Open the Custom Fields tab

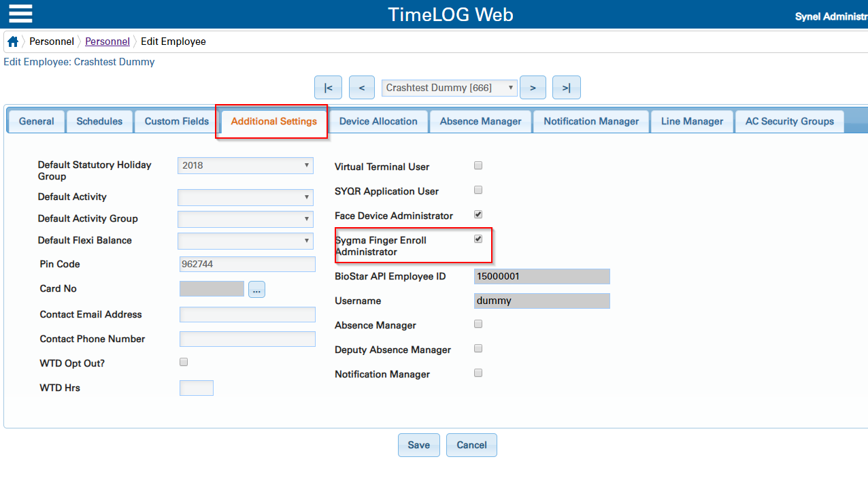177,121
